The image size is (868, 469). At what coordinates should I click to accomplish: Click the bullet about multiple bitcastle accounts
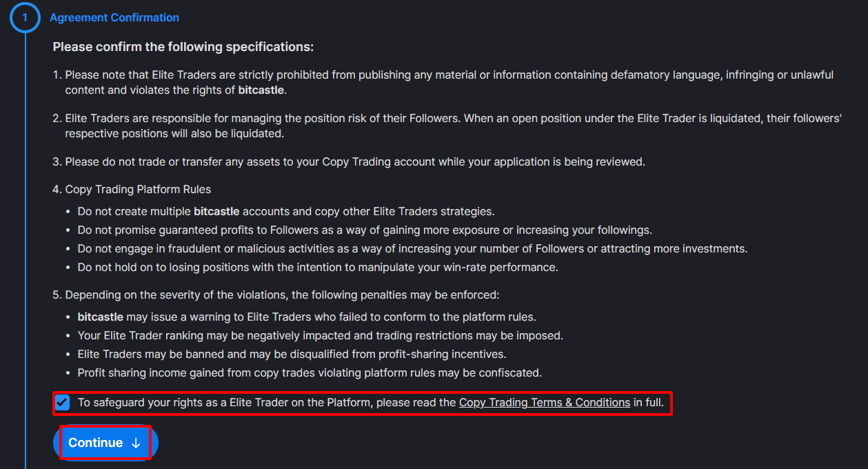coord(286,212)
